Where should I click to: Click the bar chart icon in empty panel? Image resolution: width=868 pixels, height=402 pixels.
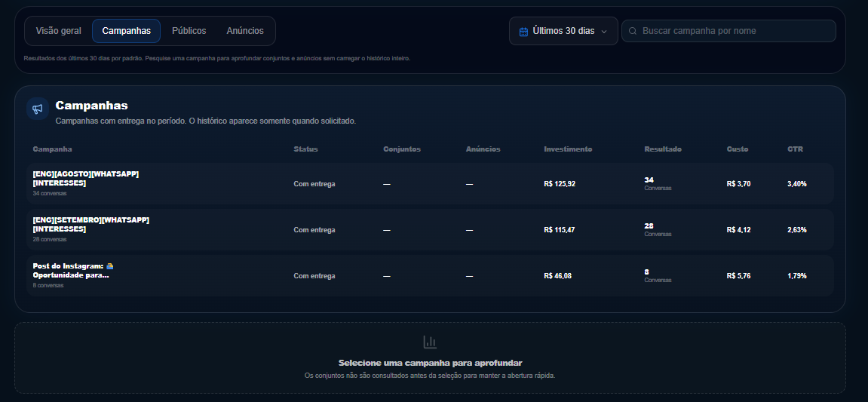(430, 342)
